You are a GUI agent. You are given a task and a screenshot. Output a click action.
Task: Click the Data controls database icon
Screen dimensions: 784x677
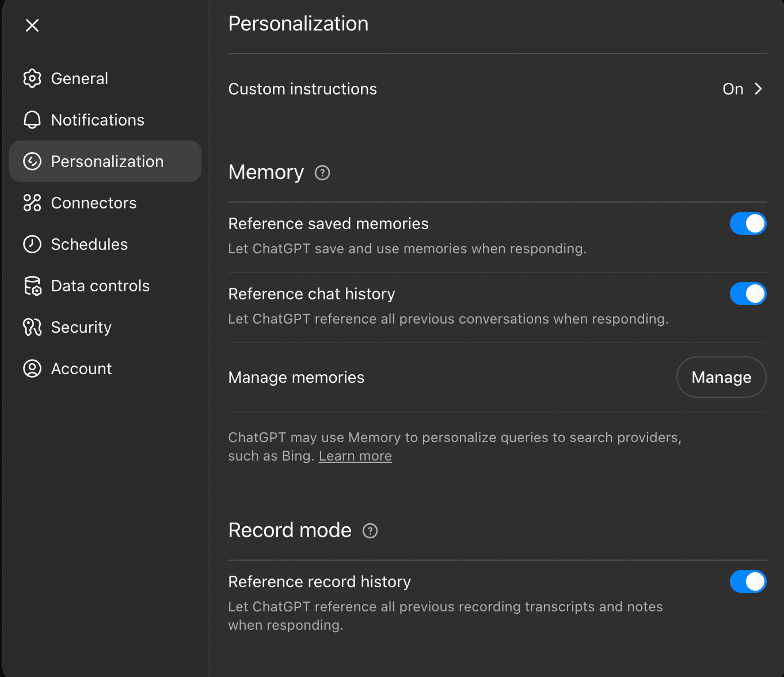pos(32,286)
